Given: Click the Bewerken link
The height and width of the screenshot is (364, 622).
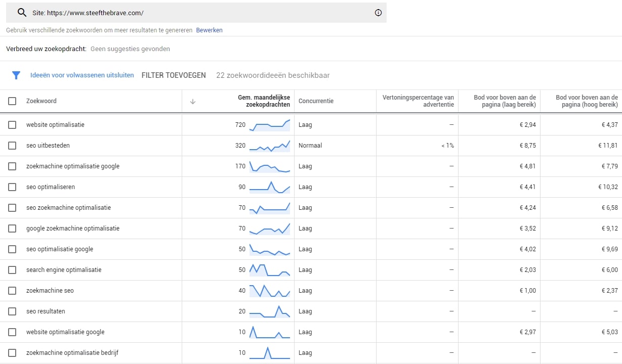Looking at the screenshot, I should click(x=210, y=30).
